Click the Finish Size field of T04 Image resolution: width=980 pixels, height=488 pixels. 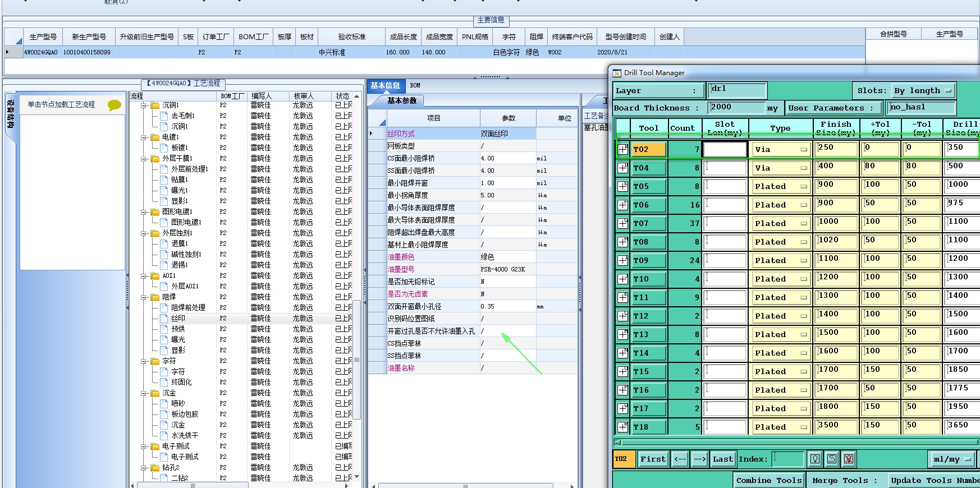tap(836, 168)
